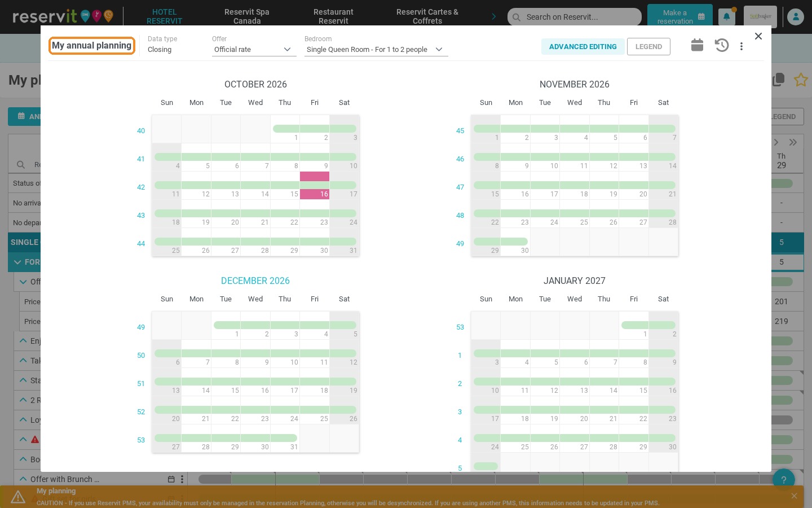This screenshot has height=508, width=812.
Task: Click the ADVANCED EDITING button
Action: (583, 47)
